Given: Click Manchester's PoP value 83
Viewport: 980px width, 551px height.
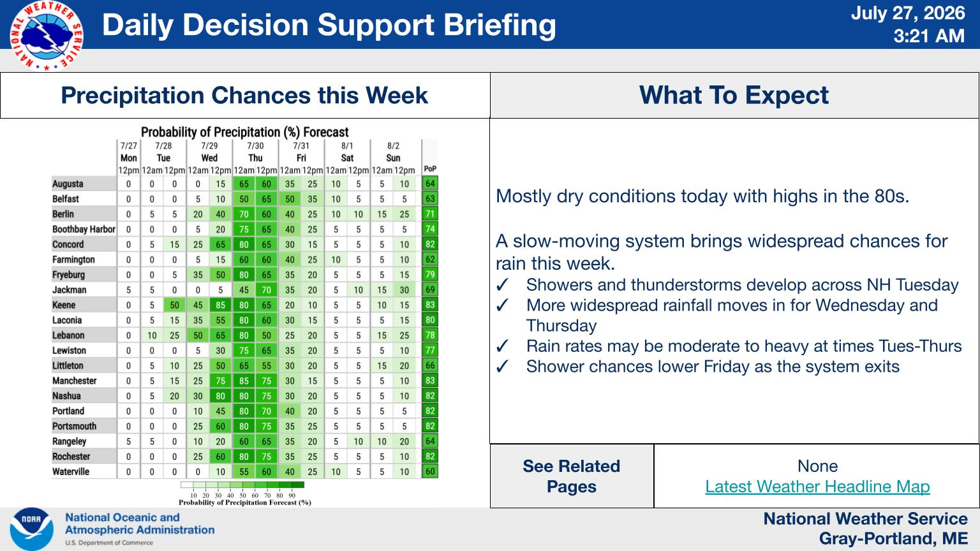Looking at the screenshot, I should (430, 381).
